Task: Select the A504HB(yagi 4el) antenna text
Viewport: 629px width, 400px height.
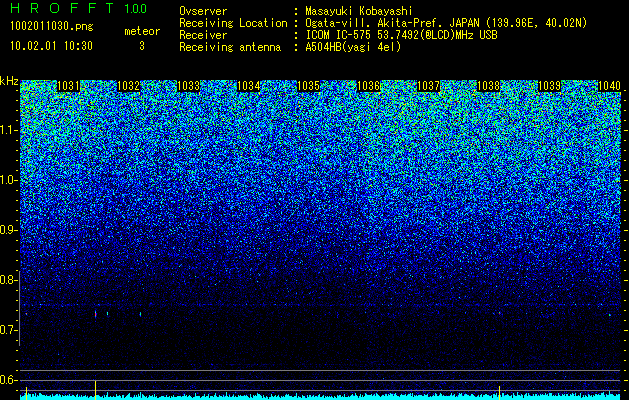Action: tap(353, 47)
